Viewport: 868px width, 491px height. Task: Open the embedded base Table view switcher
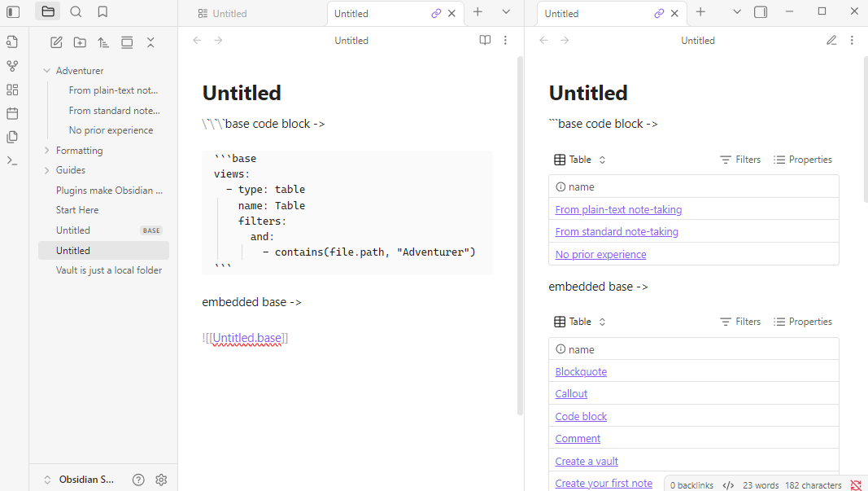579,322
